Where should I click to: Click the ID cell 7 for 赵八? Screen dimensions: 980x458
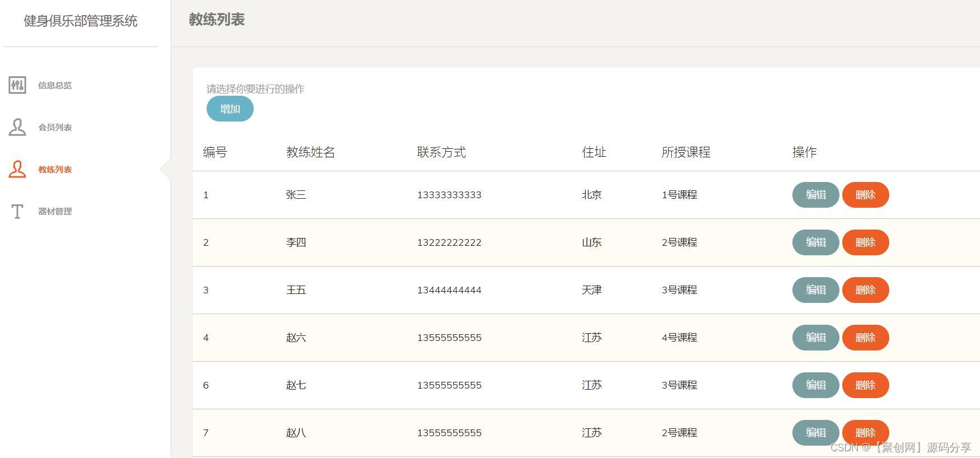pos(206,433)
